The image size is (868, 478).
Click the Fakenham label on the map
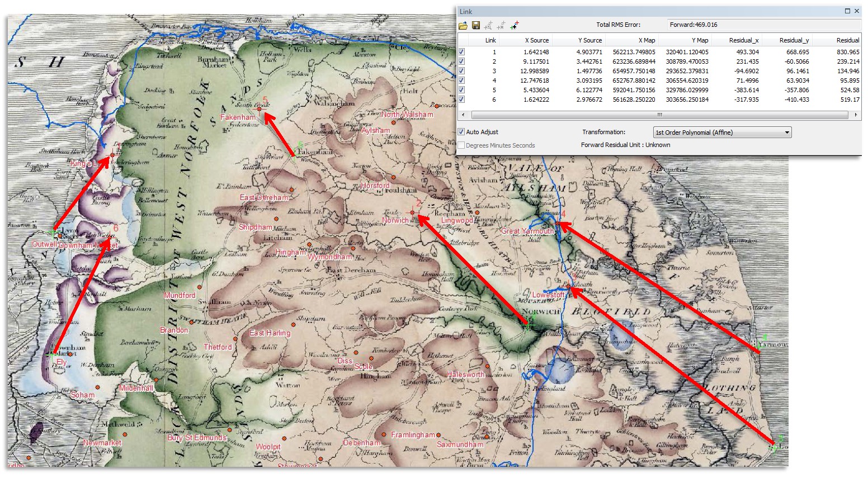238,117
